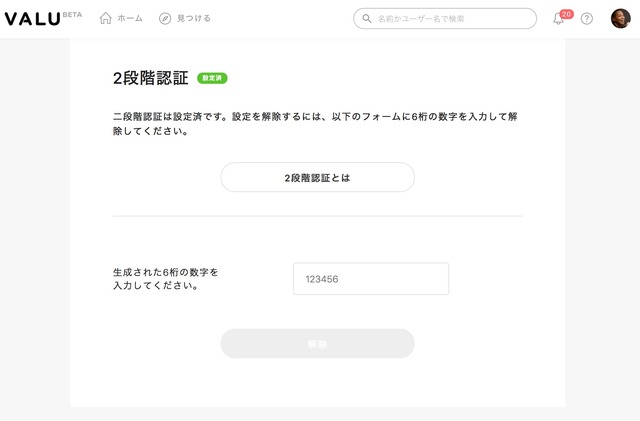Open the user profile avatar menu
Screen dimensions: 640x421
pyautogui.click(x=620, y=18)
